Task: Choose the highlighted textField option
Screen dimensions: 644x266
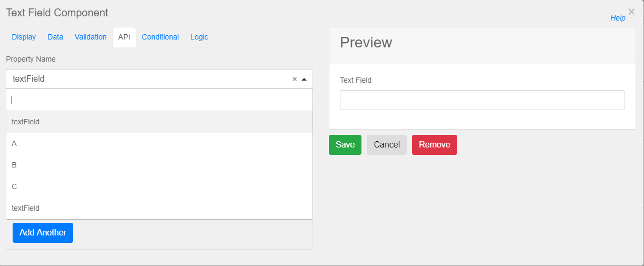Action: coord(159,122)
